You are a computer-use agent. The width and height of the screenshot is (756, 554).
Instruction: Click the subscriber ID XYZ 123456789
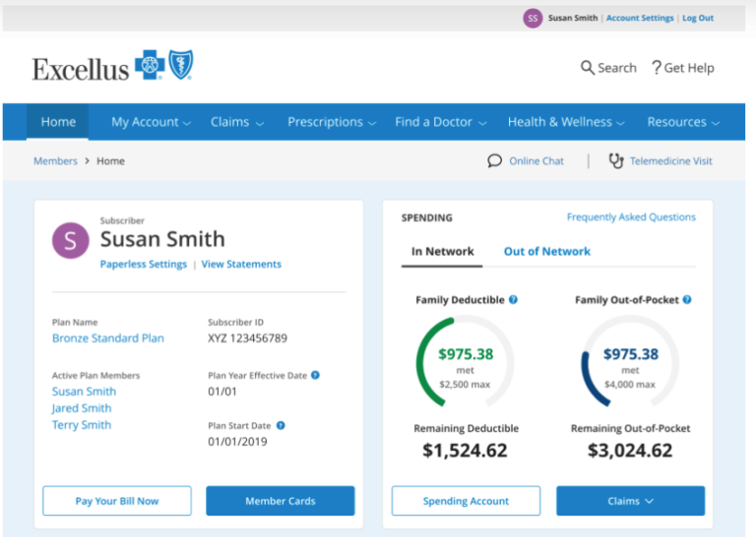(247, 339)
